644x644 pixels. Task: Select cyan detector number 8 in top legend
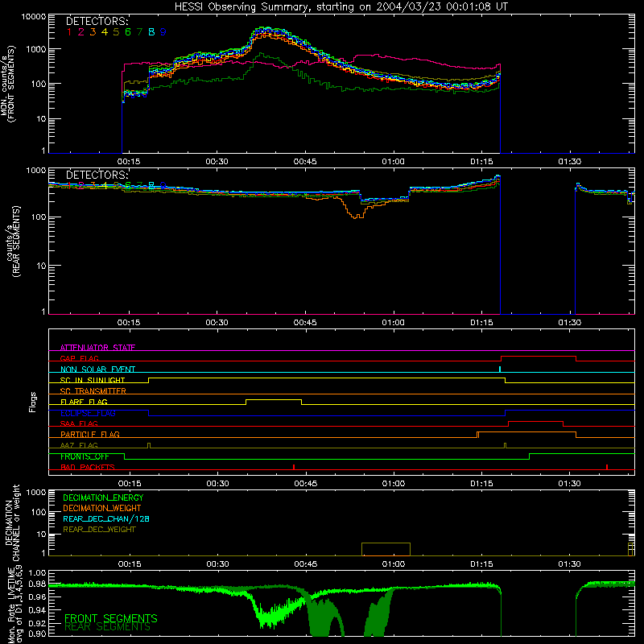point(151,32)
